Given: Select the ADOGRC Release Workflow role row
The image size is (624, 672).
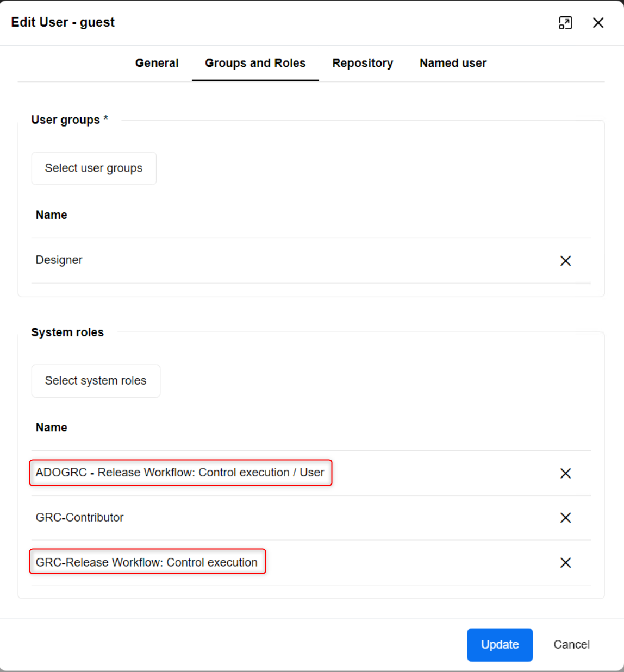Looking at the screenshot, I should tap(180, 473).
